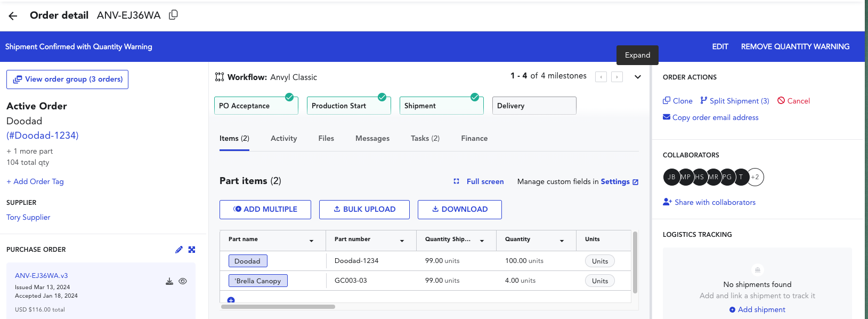Add a new part row with the plus icon

pos(231,300)
